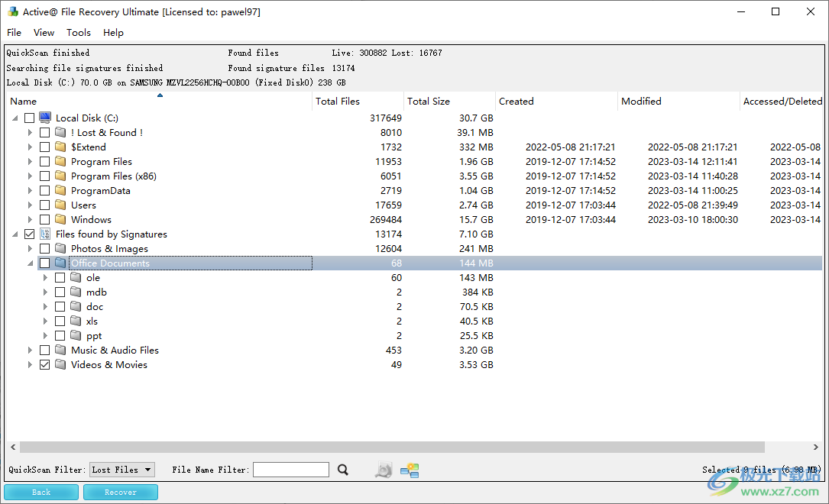Screen dimensions: 829x504
Task: Open the View menu
Action: click(44, 32)
